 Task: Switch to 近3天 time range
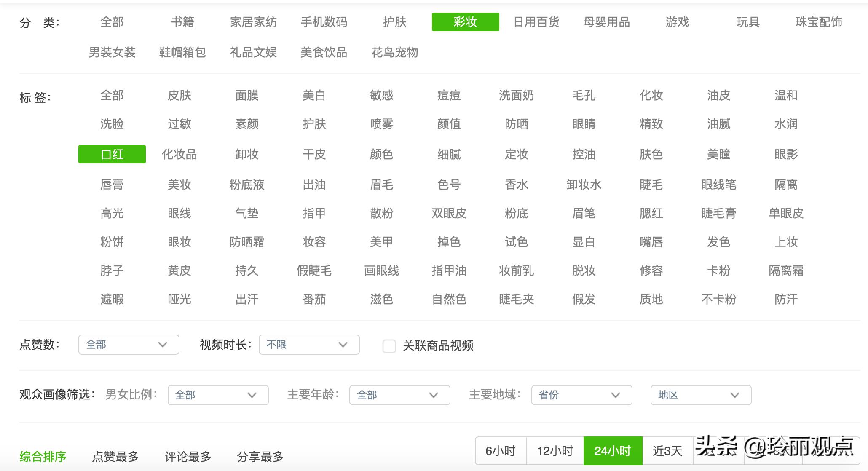click(667, 451)
